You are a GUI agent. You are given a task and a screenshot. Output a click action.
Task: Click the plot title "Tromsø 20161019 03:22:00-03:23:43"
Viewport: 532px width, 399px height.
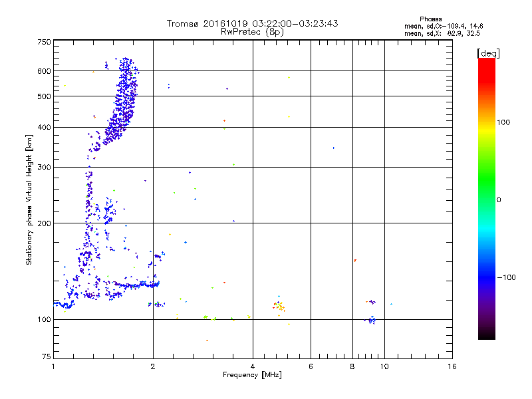[x=252, y=23]
